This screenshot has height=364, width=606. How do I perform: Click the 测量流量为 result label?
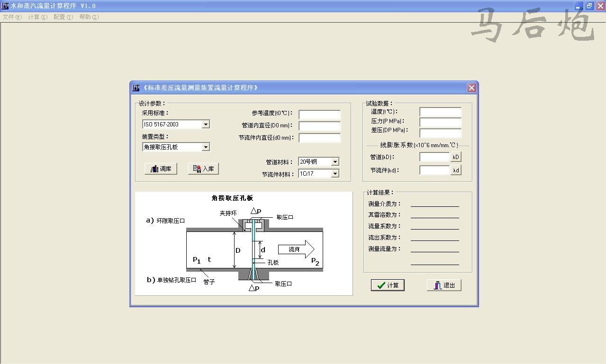385,249
